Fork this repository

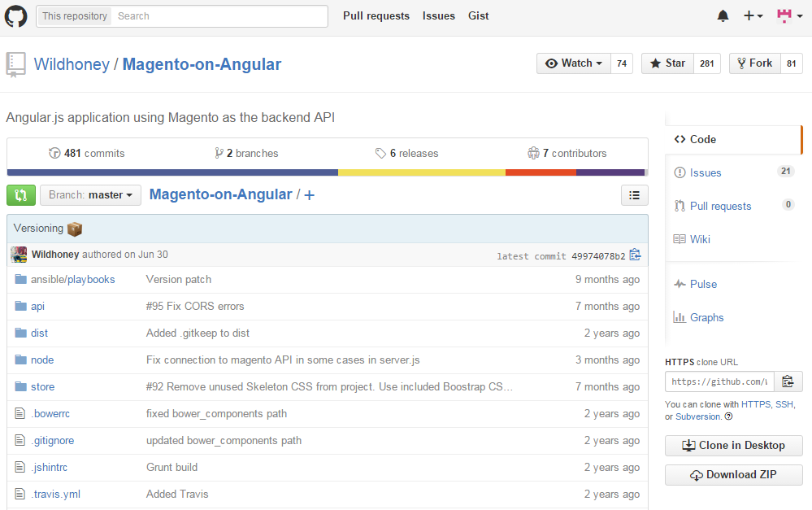755,63
